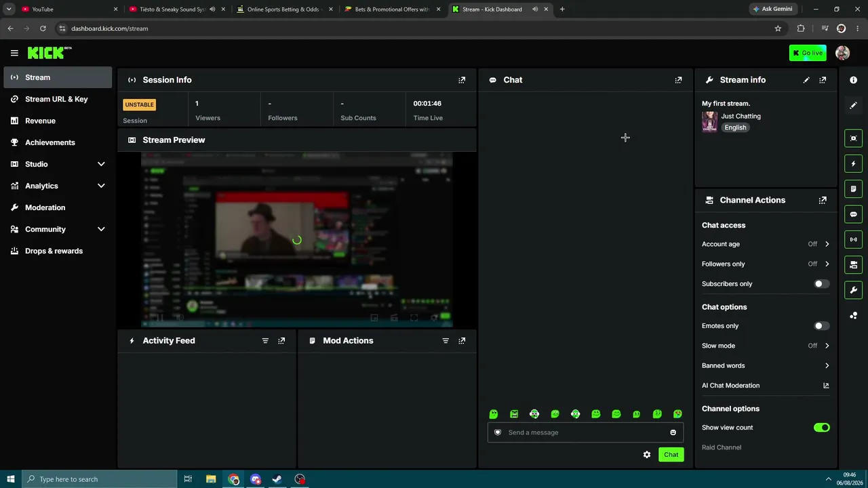The height and width of the screenshot is (488, 868).
Task: Open Achievements page
Action: tap(58, 142)
